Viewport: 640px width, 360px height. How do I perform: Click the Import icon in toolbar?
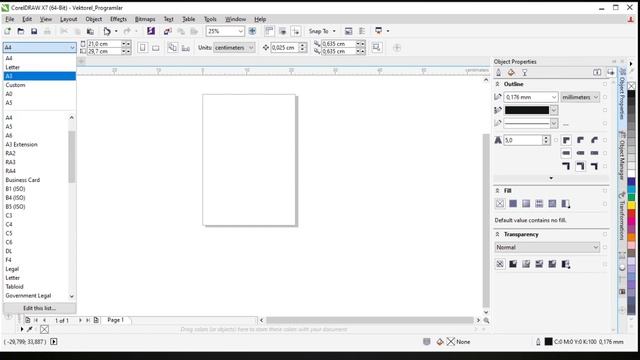click(x=167, y=31)
